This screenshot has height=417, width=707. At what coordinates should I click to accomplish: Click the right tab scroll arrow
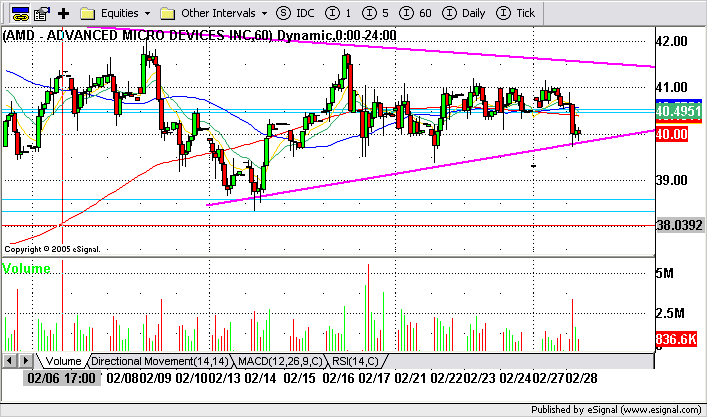[x=26, y=361]
